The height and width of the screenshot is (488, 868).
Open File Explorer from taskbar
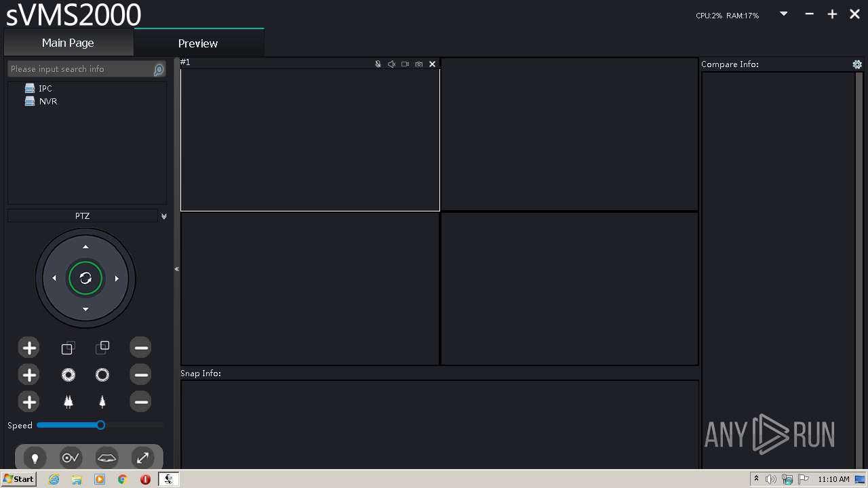[77, 479]
